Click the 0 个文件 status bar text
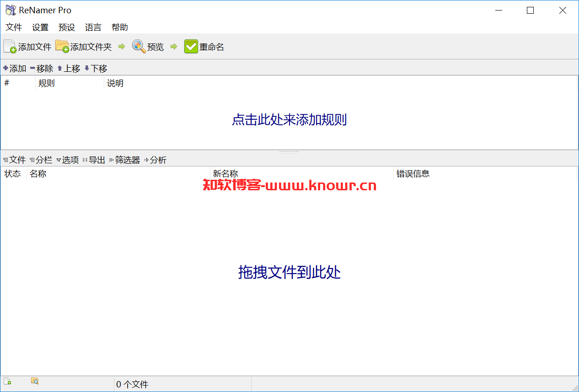Viewport: 579px width, 392px height. (132, 384)
